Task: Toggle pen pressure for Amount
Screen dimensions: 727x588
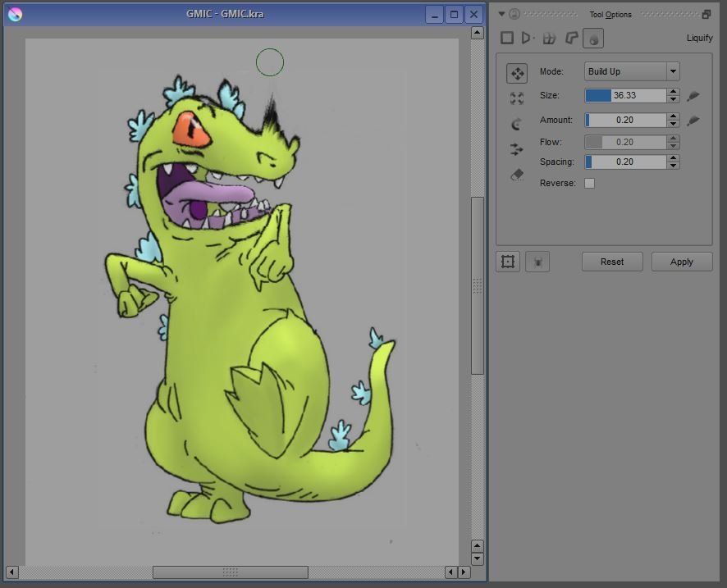Action: (693, 121)
